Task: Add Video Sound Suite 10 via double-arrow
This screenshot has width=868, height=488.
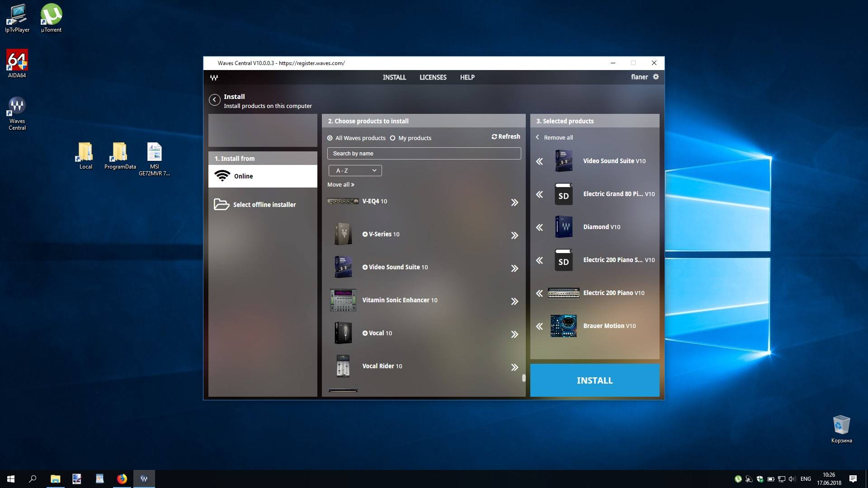Action: 514,268
